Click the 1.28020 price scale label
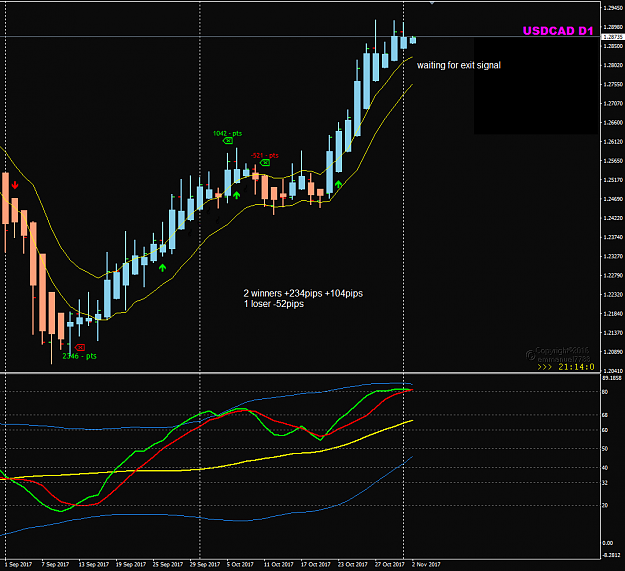625x571 pixels. (x=613, y=65)
